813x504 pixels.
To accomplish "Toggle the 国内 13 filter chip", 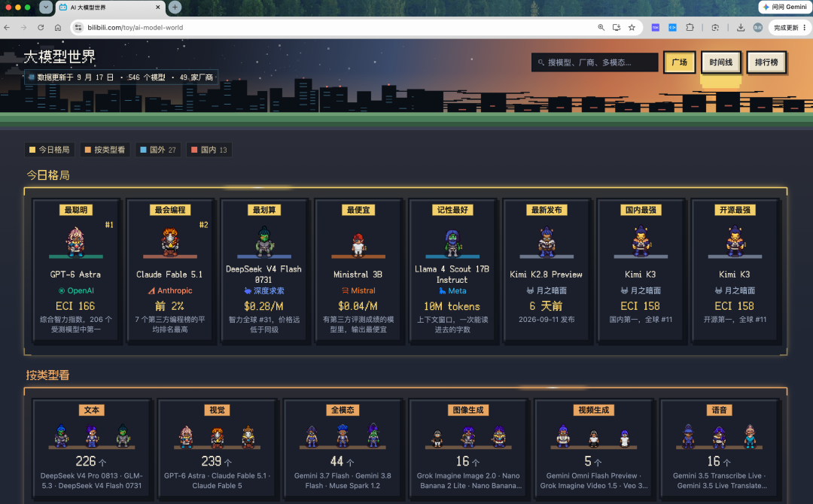I will click(209, 150).
